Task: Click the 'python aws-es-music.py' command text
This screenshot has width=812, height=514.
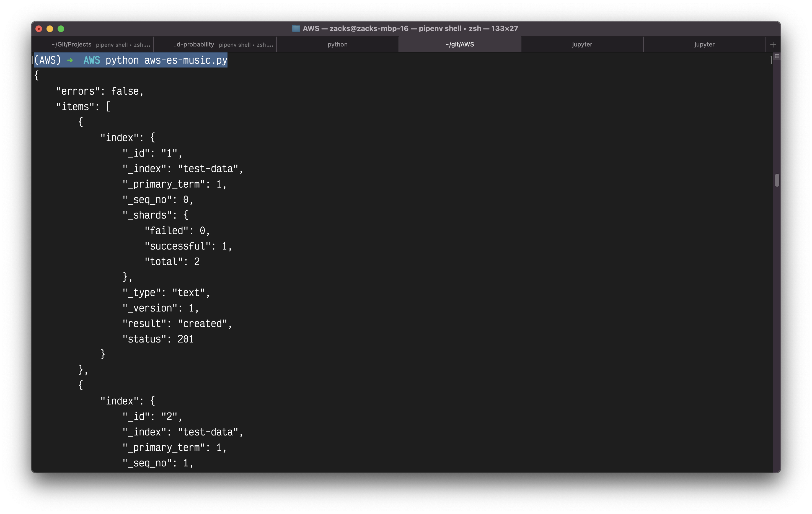Action: coord(166,60)
